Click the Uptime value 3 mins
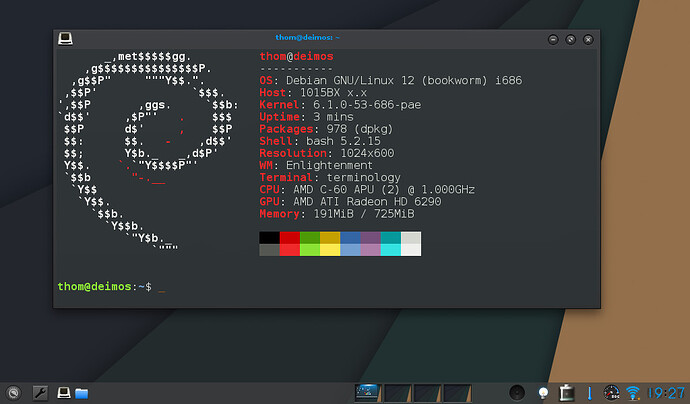The height and width of the screenshot is (404, 690). (x=333, y=117)
